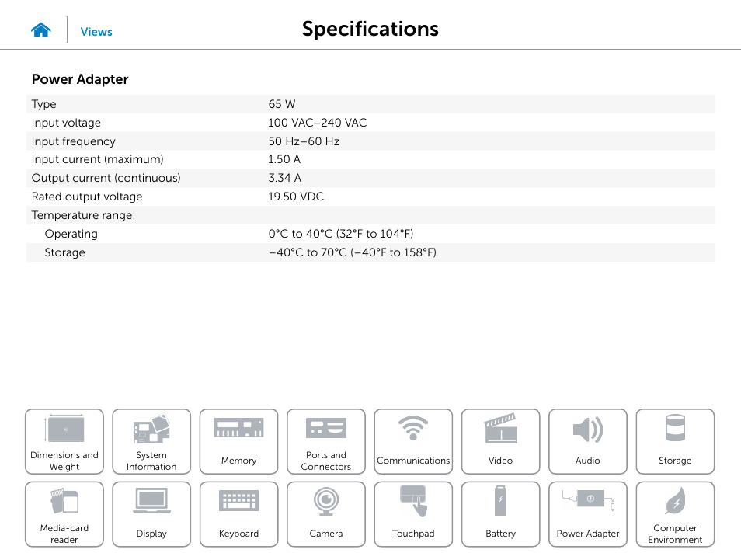Select the Power Adapter section heading
The image size is (741, 560).
[80, 79]
